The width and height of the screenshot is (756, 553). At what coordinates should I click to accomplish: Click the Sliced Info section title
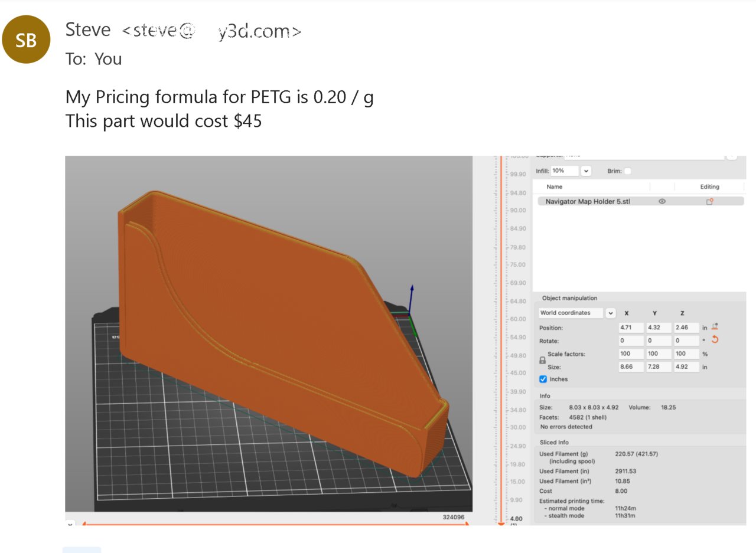554,442
